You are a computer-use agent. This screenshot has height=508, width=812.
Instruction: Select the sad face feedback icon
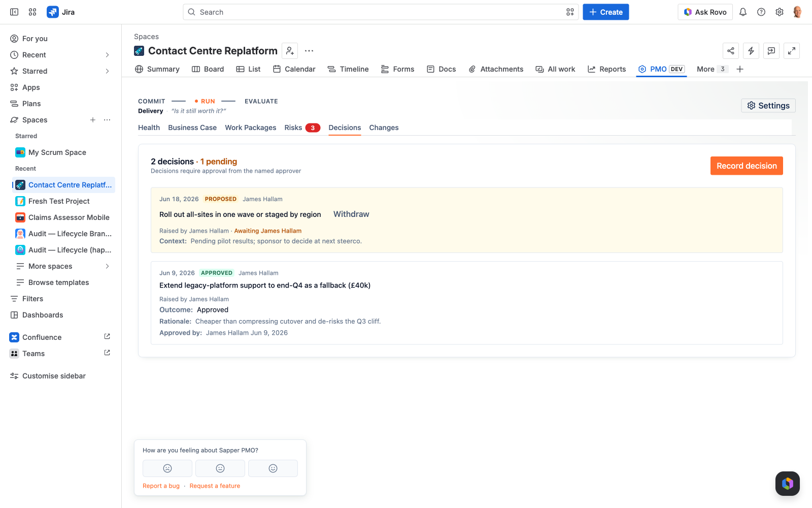tap(167, 468)
